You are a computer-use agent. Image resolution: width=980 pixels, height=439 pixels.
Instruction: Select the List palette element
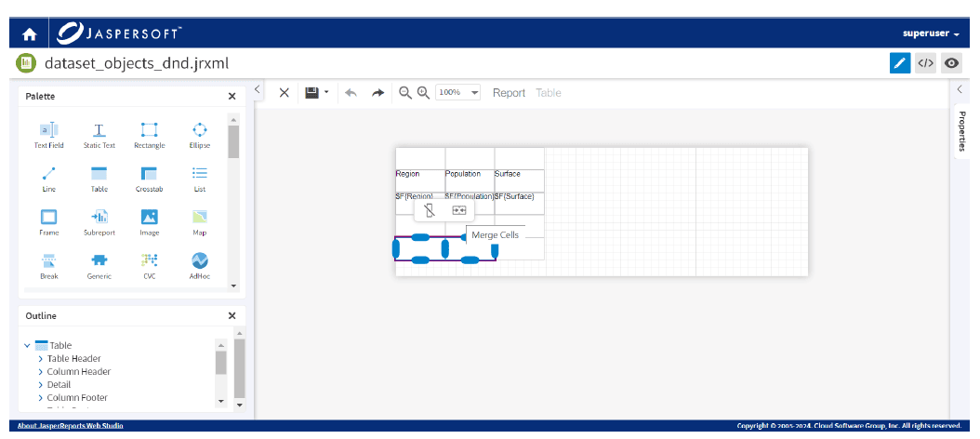pos(199,179)
